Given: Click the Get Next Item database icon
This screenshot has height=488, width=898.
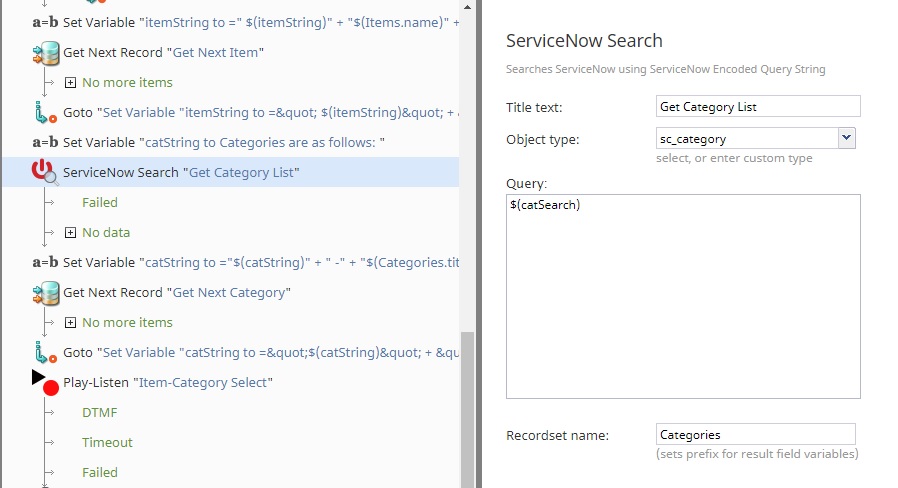Looking at the screenshot, I should tap(46, 53).
